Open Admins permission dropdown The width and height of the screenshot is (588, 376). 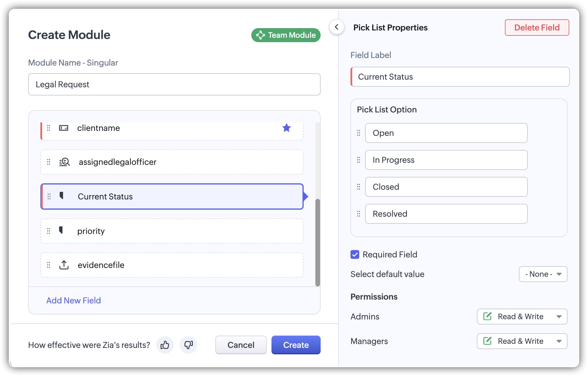coord(522,317)
